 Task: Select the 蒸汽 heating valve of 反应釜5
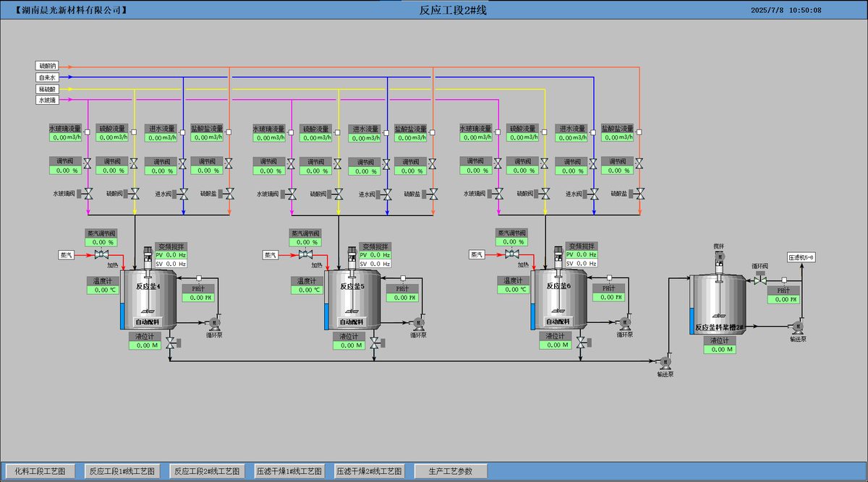click(x=306, y=255)
